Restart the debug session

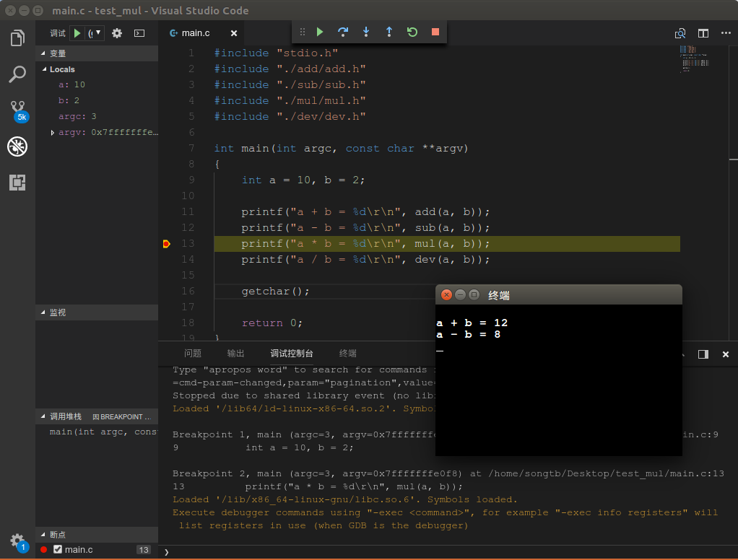[412, 32]
